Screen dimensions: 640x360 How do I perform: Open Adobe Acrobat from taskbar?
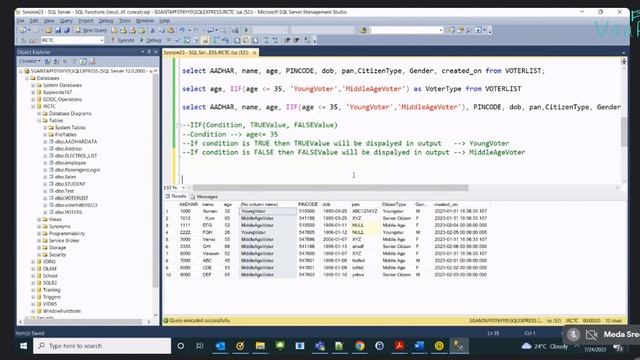399,346
